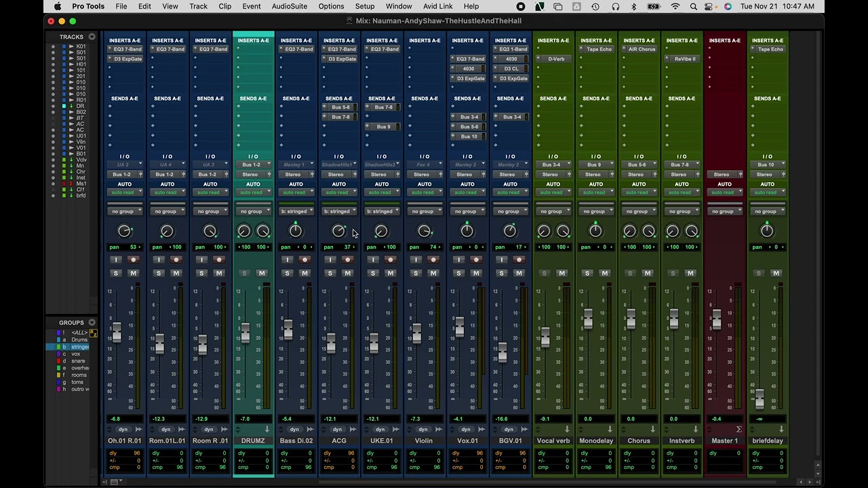The height and width of the screenshot is (488, 868).
Task: Click the aux arrow icon on Vocal verb
Action: click(x=567, y=429)
